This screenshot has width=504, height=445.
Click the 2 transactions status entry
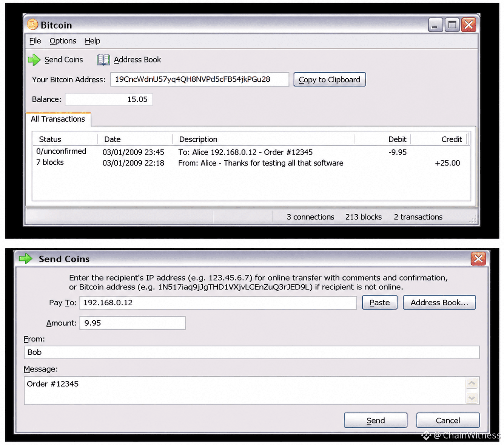pyautogui.click(x=418, y=217)
